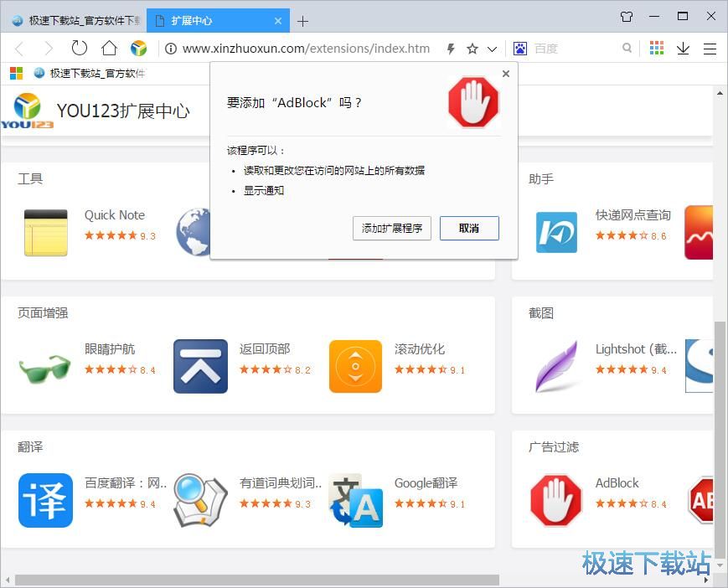Screen dimensions: 728x588
Task: Click the AdBlock hand icon in dialog
Action: click(x=472, y=102)
